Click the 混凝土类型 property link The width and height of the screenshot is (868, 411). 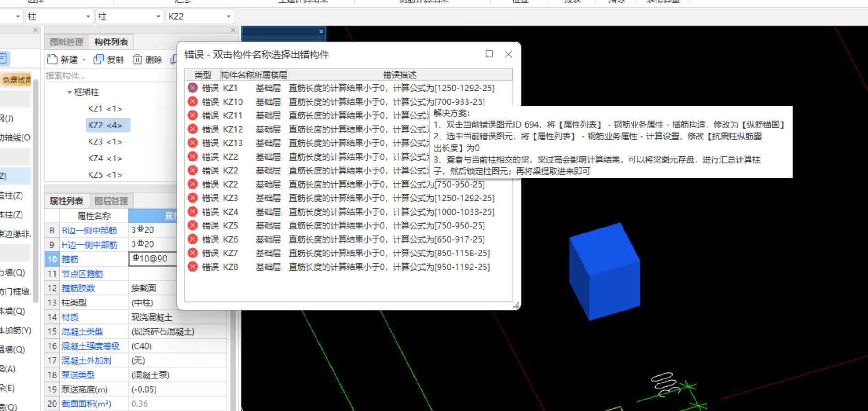[x=83, y=332]
